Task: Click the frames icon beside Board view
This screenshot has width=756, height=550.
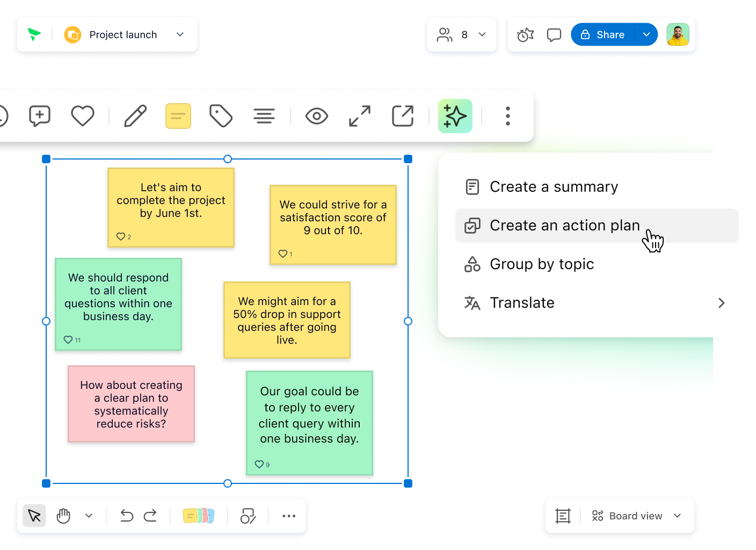Action: tap(563, 516)
